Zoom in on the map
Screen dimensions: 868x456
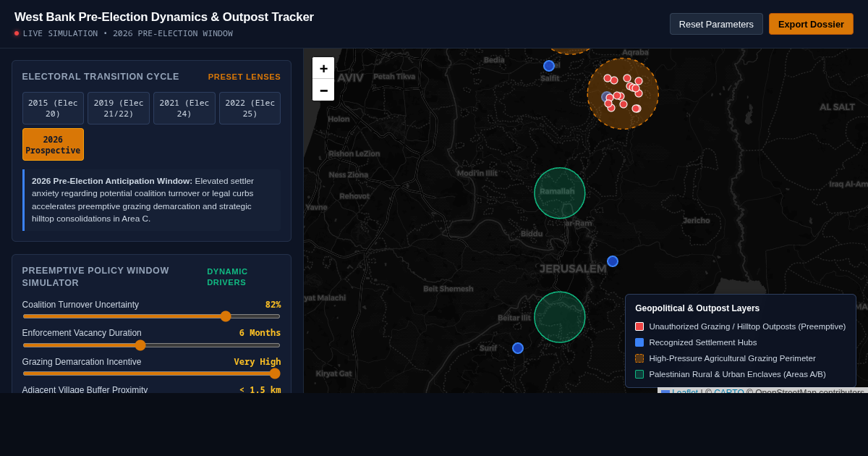(323, 68)
